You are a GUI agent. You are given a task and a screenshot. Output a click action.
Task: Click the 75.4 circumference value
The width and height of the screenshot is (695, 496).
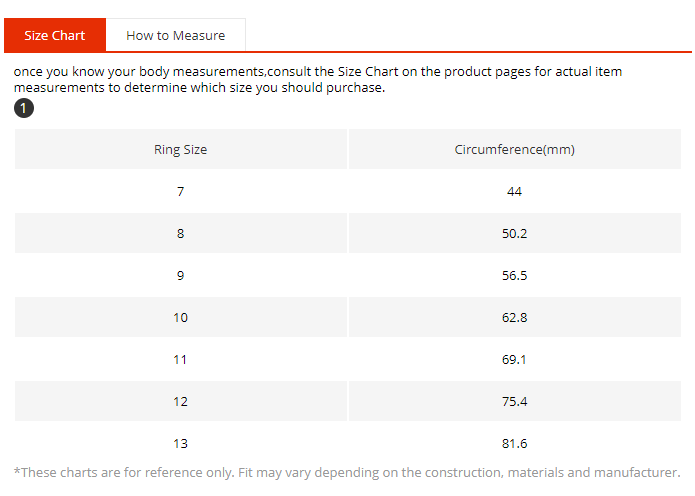[x=514, y=401]
